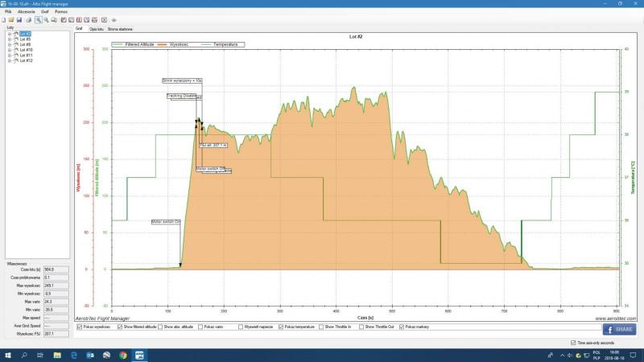Select Lot #11 in the flights list
This screenshot has height=362, width=644.
pos(27,55)
